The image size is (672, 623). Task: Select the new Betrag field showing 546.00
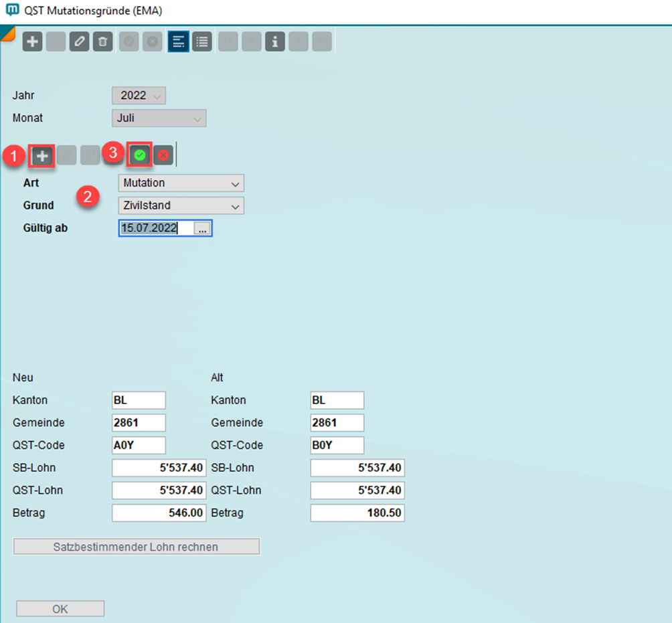(159, 513)
